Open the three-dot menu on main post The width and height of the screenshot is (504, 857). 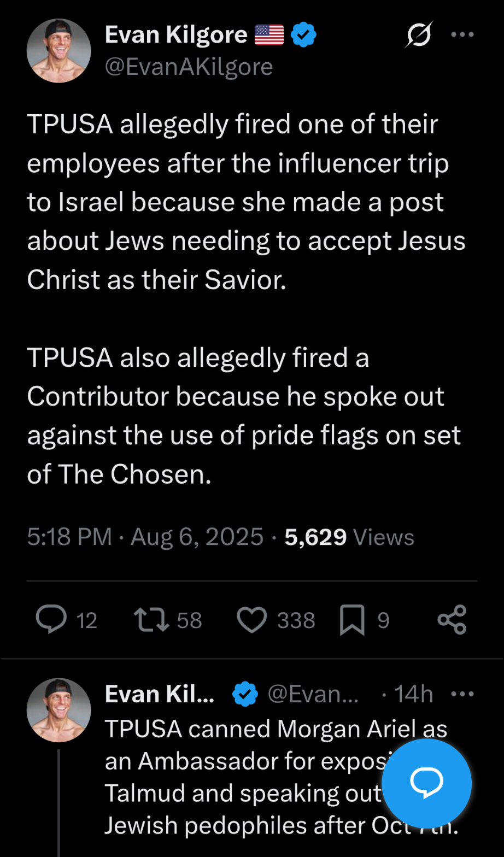tap(461, 34)
